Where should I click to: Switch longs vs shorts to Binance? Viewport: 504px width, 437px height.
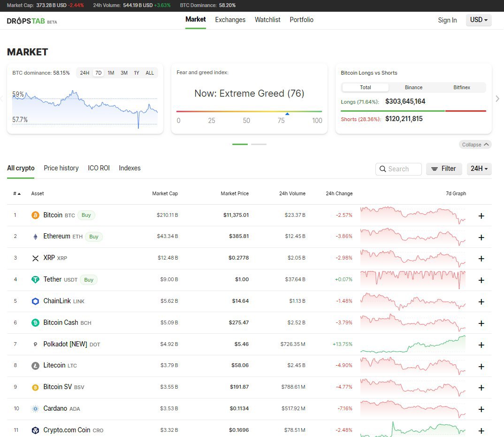(413, 87)
